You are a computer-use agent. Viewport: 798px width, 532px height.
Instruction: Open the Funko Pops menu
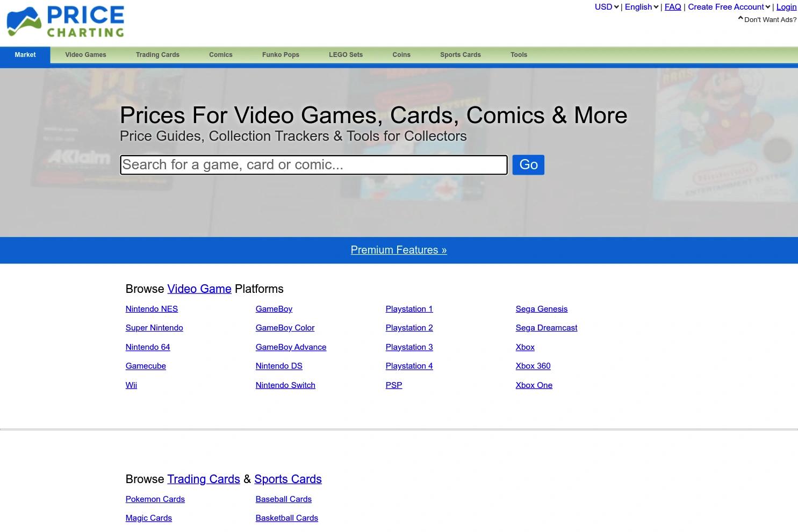click(281, 55)
